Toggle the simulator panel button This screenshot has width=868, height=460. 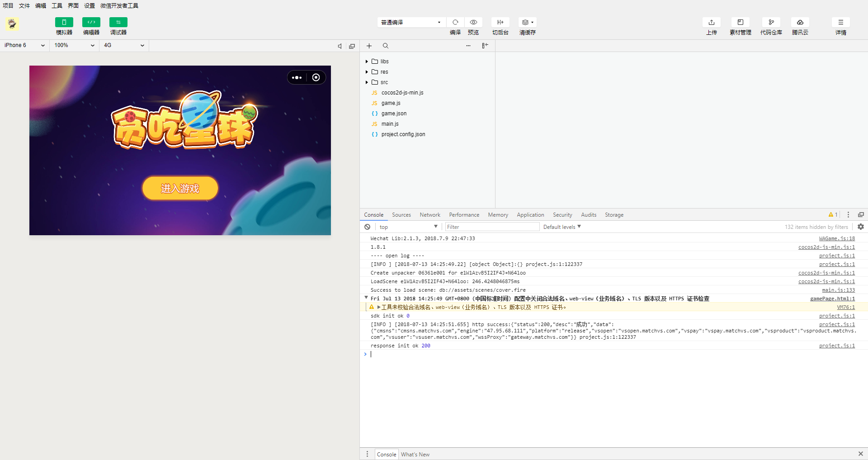(64, 22)
